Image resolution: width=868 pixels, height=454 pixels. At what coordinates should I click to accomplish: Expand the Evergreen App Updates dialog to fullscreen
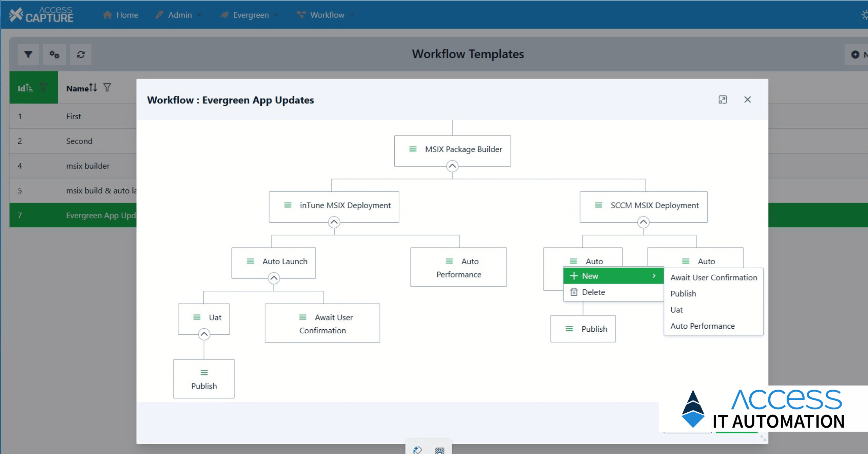[x=723, y=100]
